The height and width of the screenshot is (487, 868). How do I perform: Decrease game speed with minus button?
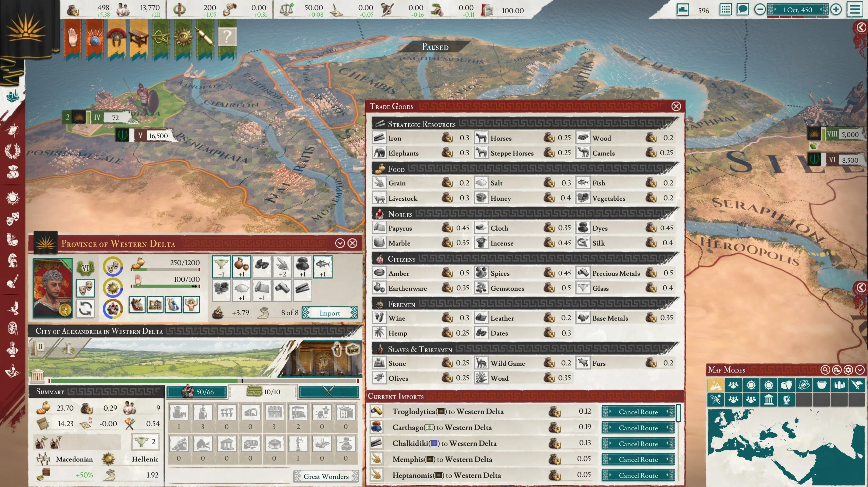click(x=760, y=10)
